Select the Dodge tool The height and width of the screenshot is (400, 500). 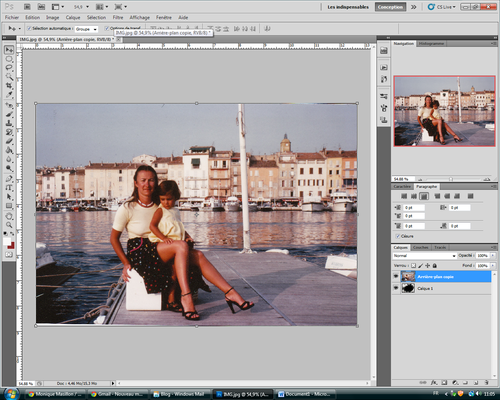[x=9, y=168]
